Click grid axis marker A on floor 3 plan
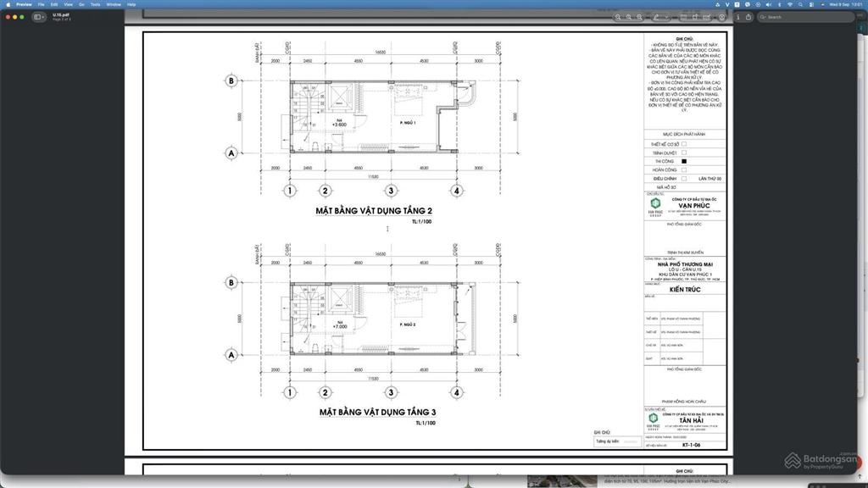This screenshot has width=868, height=488. (231, 355)
